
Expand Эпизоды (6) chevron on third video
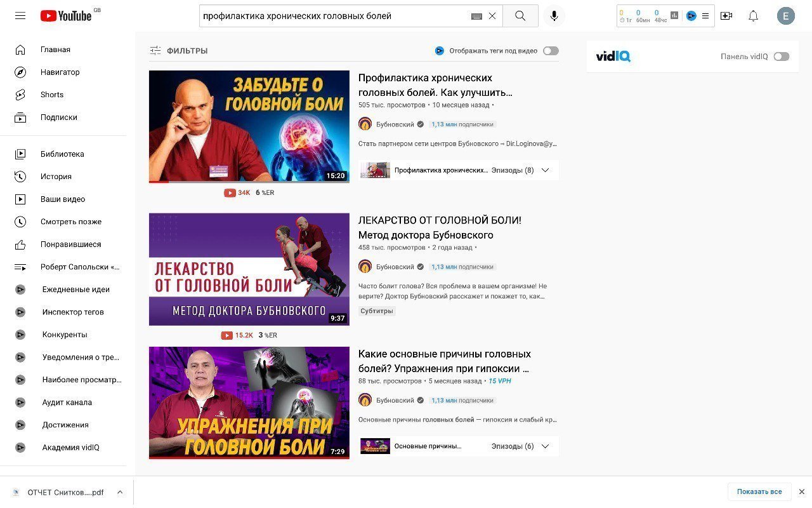545,446
